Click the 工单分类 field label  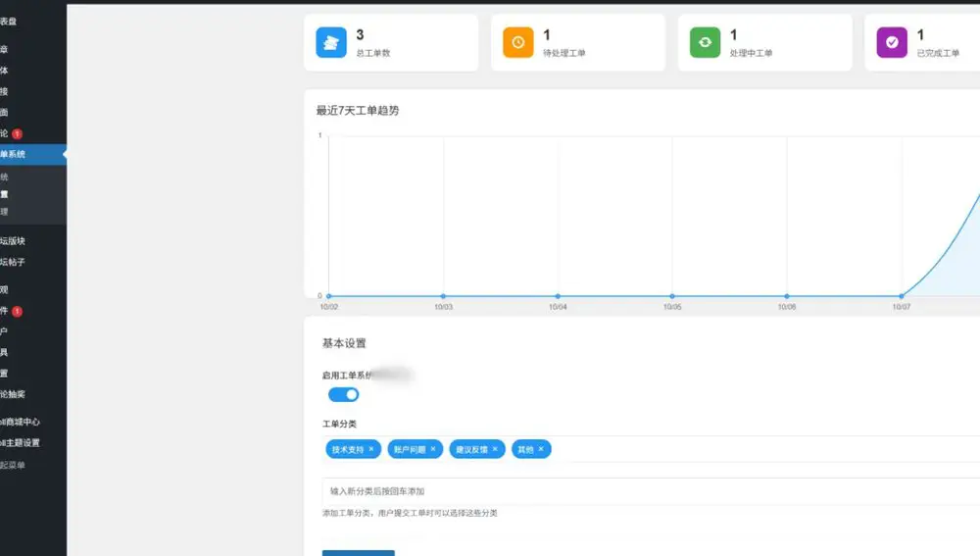(339, 424)
